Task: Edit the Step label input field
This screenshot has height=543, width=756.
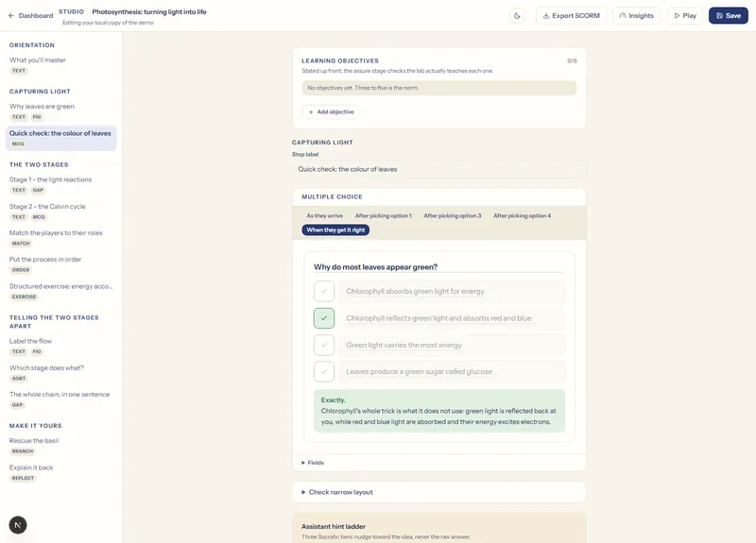Action: [439, 169]
